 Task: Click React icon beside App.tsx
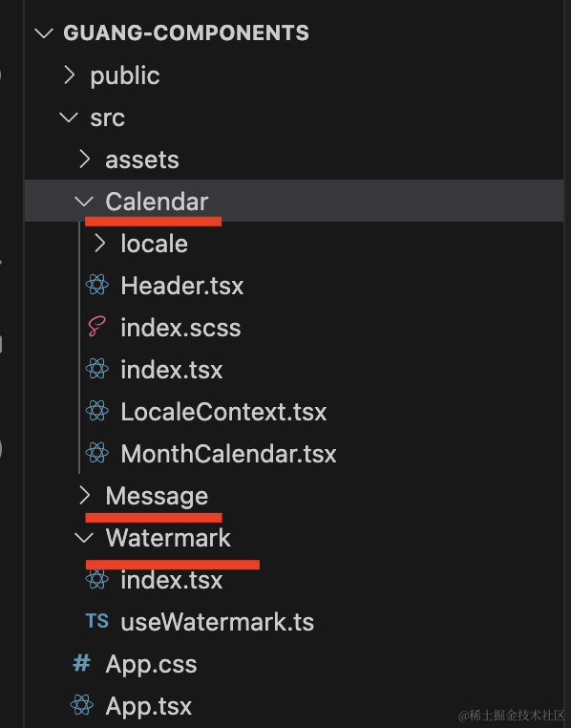click(82, 705)
